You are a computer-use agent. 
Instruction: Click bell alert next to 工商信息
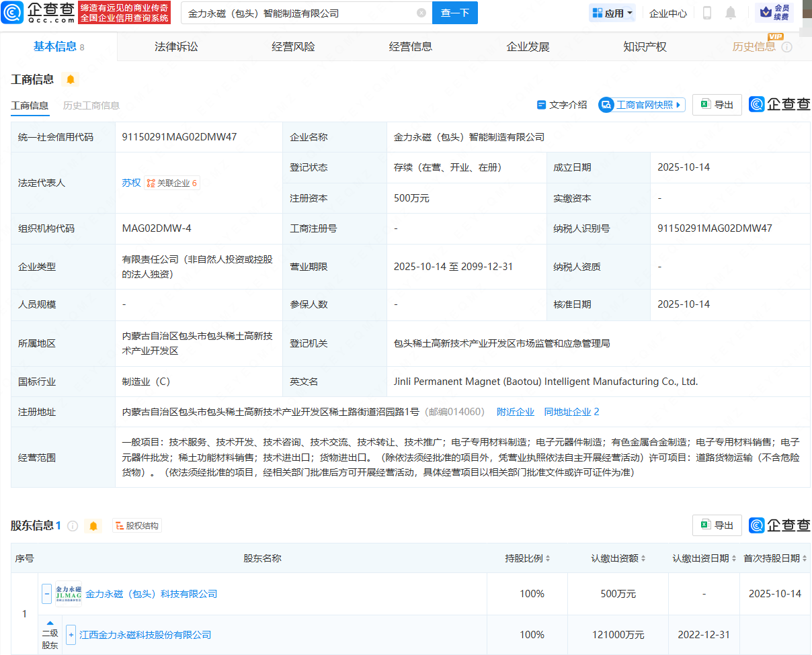tap(70, 79)
